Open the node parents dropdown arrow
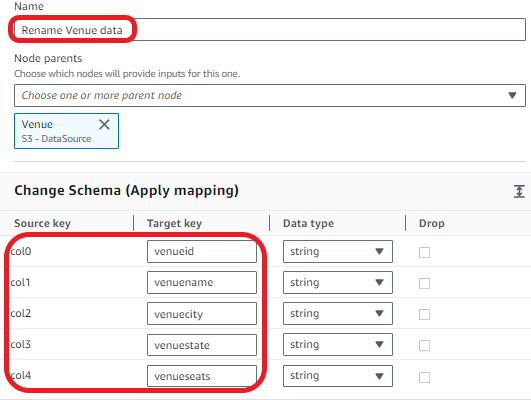Screen dimensions: 531x400 coord(512,96)
